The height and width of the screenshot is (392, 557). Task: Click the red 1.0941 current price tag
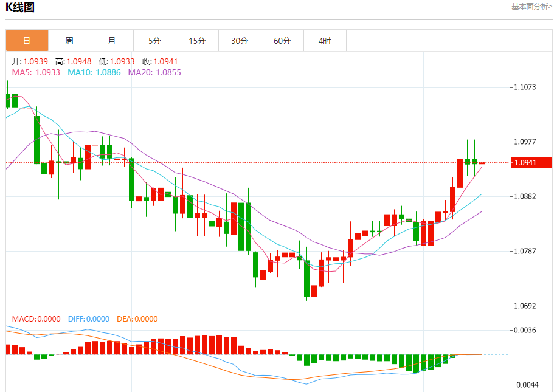pyautogui.click(x=531, y=163)
